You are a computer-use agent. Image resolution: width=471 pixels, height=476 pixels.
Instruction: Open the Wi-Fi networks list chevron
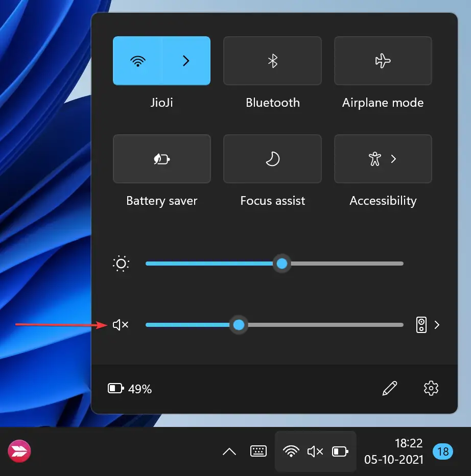click(186, 61)
